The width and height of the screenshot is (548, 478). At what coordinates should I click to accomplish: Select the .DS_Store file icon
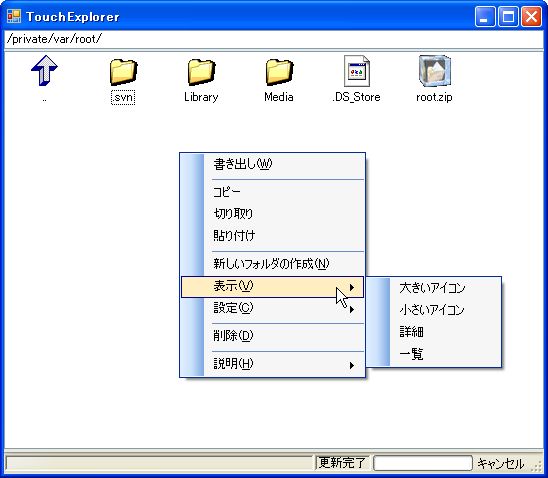[357, 71]
